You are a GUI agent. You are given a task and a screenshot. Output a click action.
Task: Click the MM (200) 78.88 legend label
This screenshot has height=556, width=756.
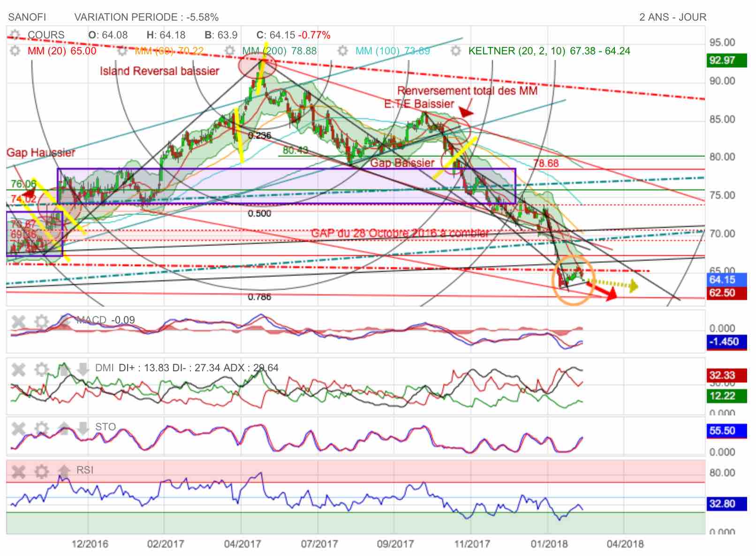point(280,51)
